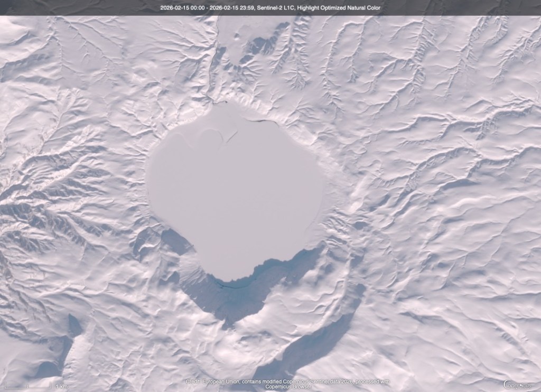Click the European Union credit text line

[288, 381]
